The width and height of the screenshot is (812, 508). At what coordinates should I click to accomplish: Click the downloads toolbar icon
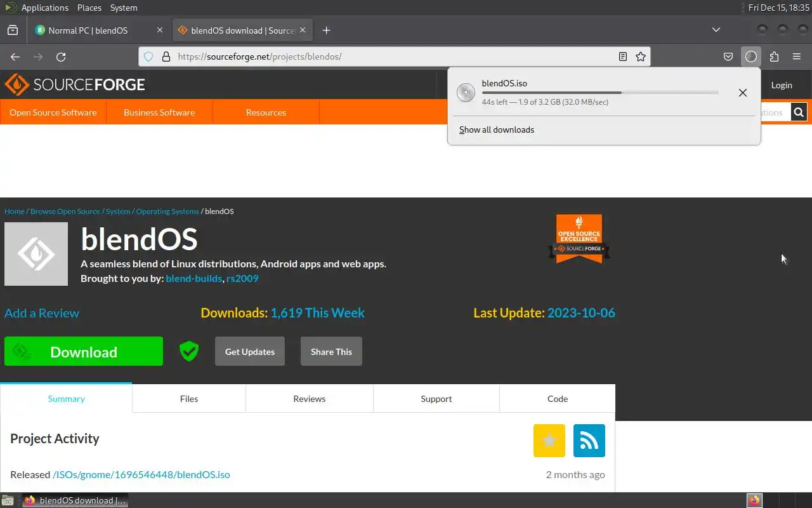(x=751, y=57)
